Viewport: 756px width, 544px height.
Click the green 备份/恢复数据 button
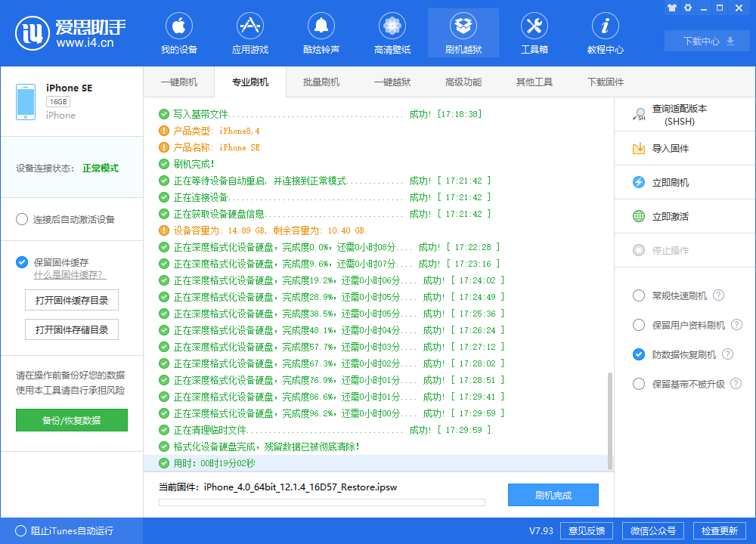71,420
